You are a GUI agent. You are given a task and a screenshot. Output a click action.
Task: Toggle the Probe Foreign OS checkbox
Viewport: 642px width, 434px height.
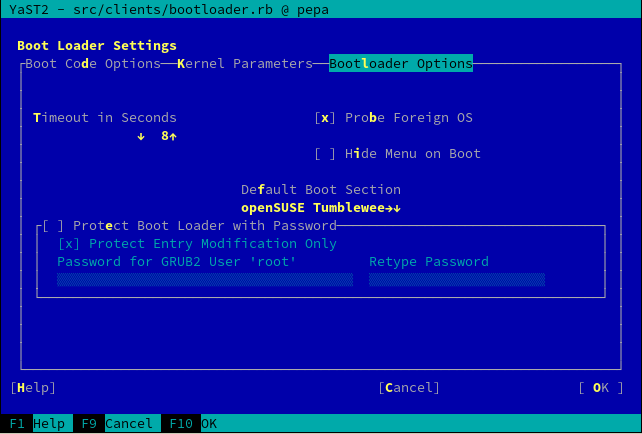coord(325,118)
